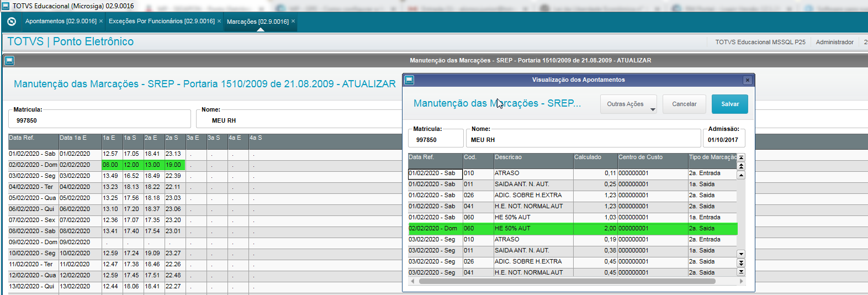
Task: Close the Visualização dos Apontamentos dialog
Action: [748, 80]
